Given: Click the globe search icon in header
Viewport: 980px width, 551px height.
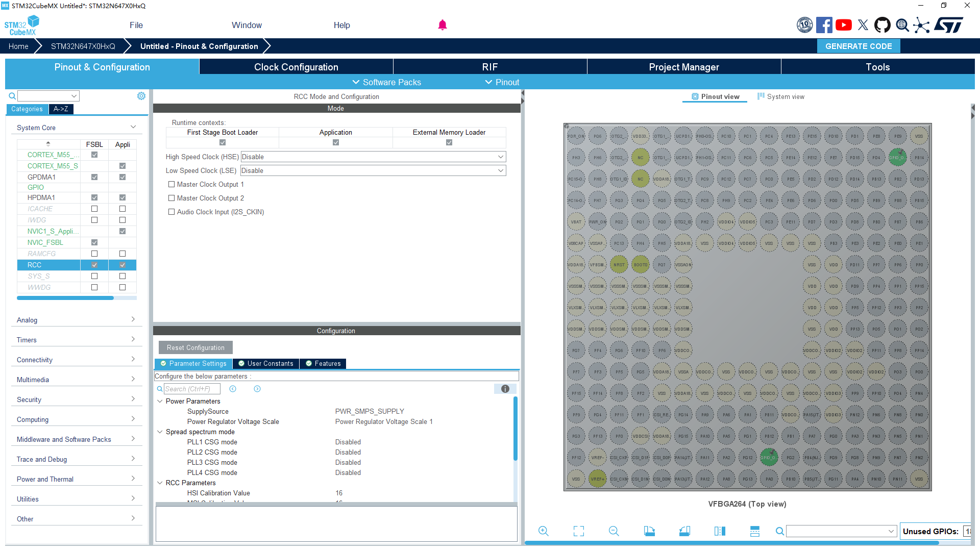Looking at the screenshot, I should tap(902, 25).
